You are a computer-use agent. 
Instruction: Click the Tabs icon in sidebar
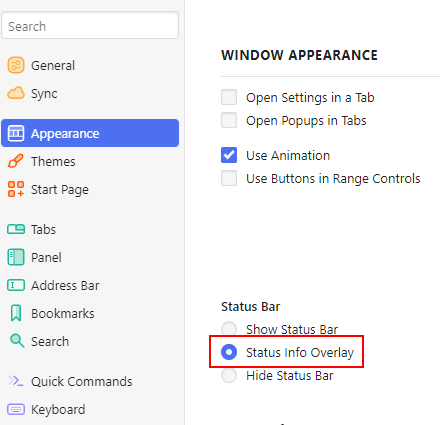pyautogui.click(x=16, y=229)
